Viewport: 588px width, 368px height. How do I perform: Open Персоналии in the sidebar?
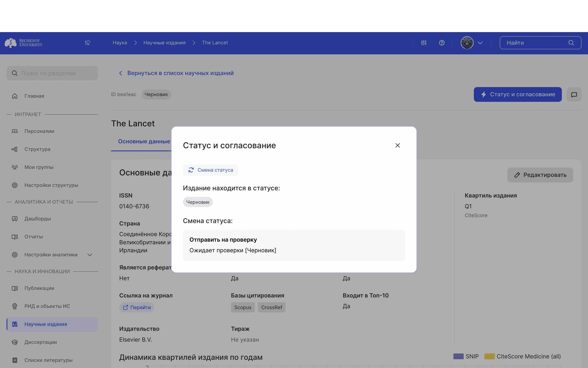point(52,131)
